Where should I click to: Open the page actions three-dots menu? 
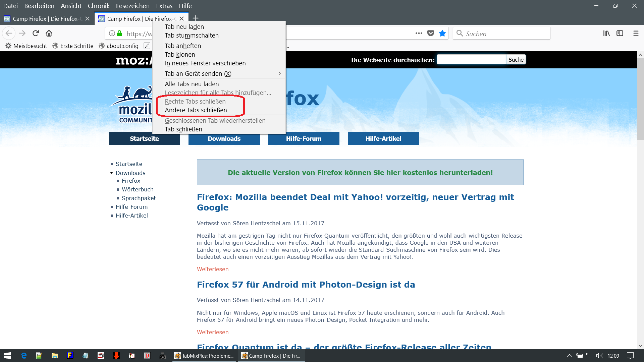tap(419, 33)
